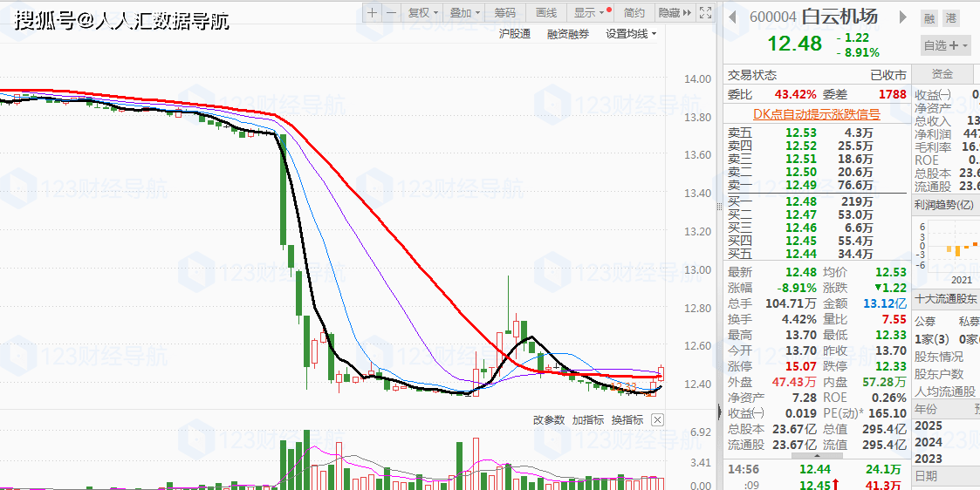Expand the 设置均线 moving average dropdown
This screenshot has width=980, height=490.
click(631, 34)
